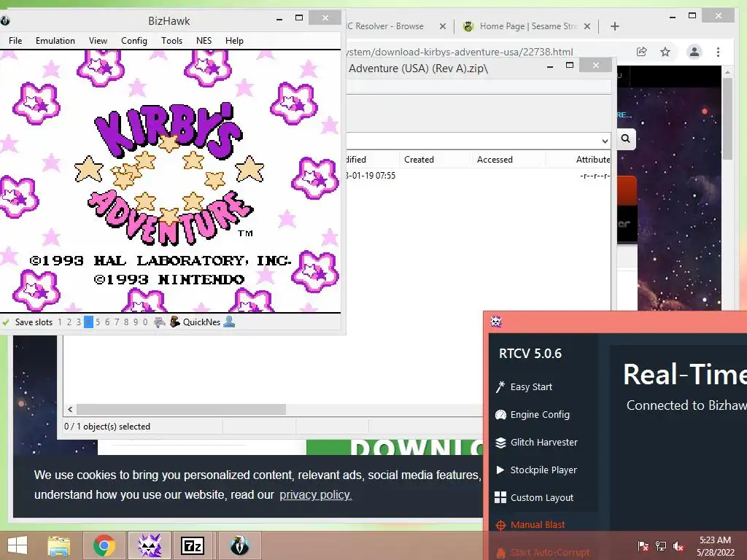Sort by Accessed column in 7-Zip
747x560 pixels.
495,160
